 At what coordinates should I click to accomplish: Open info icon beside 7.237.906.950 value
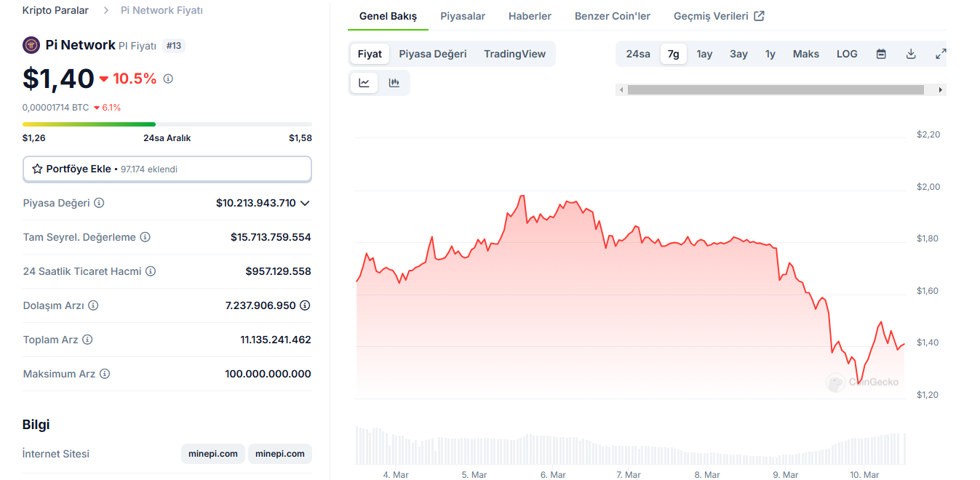pos(305,305)
